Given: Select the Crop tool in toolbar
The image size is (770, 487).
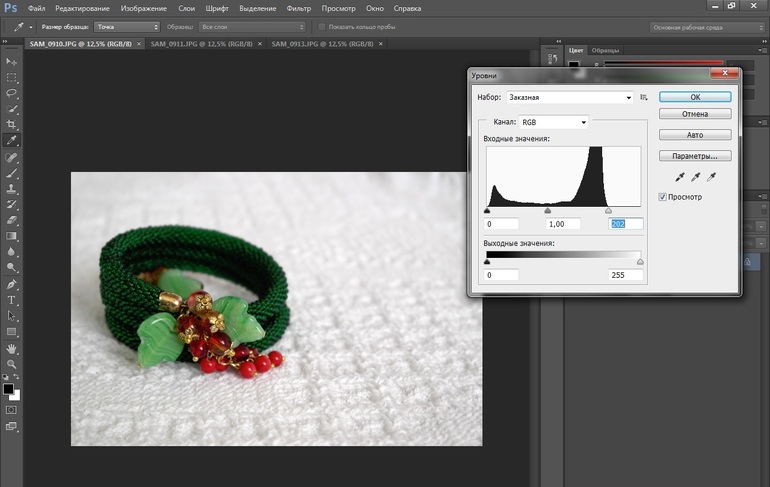Looking at the screenshot, I should pyautogui.click(x=12, y=125).
